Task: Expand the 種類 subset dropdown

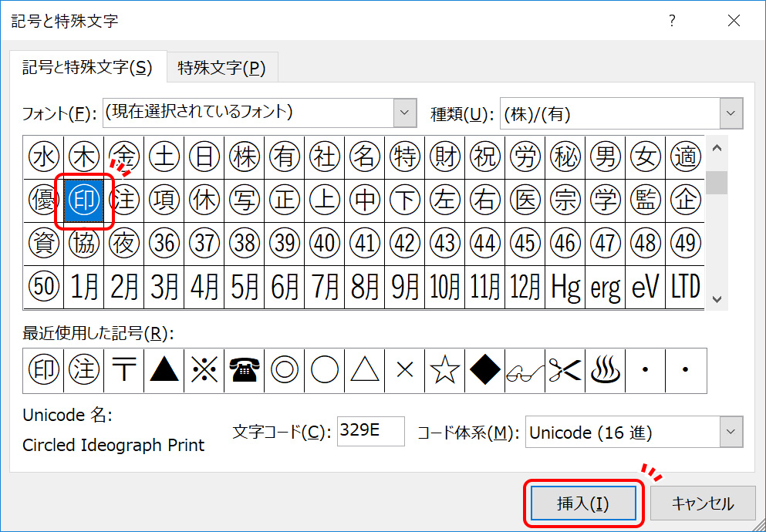Action: point(731,113)
